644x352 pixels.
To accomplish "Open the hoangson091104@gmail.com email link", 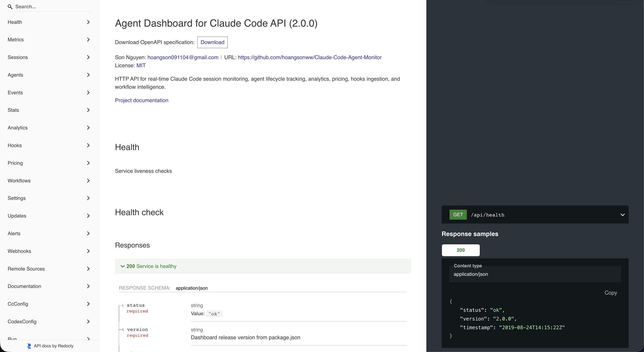I will point(183,57).
